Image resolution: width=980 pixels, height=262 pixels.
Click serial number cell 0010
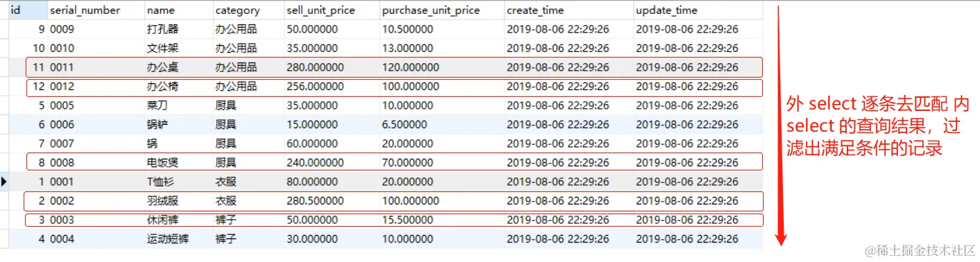(x=96, y=49)
